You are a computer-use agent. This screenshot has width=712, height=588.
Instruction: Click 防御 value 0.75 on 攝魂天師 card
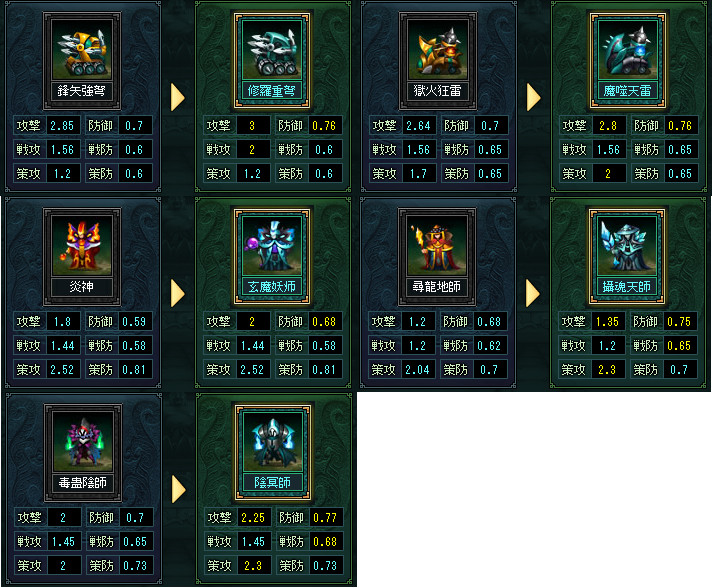tap(678, 322)
